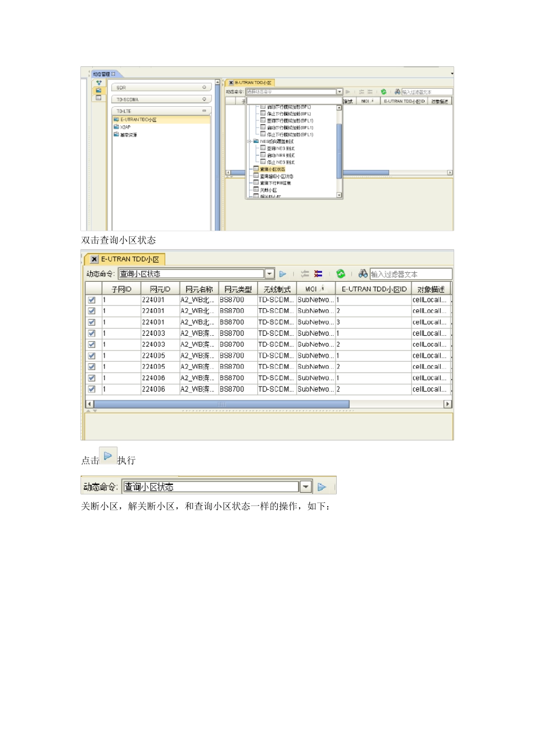Expand the TD-SCDMA panel section
This screenshot has width=534, height=756.
click(204, 99)
